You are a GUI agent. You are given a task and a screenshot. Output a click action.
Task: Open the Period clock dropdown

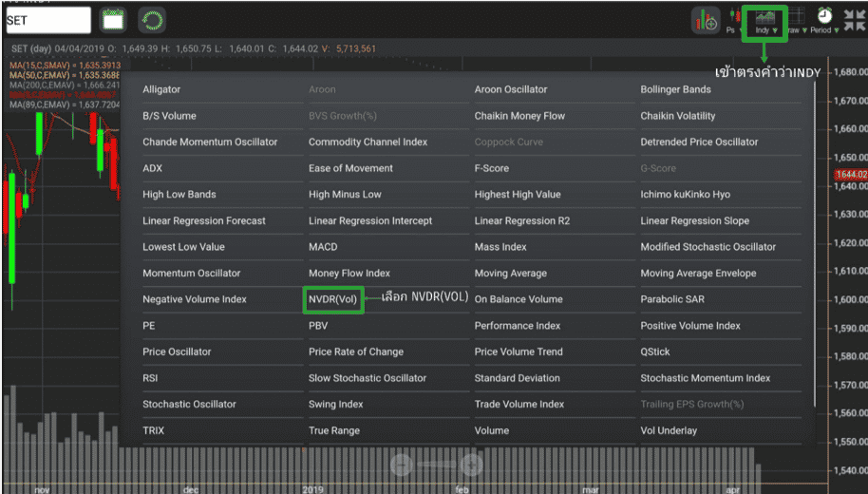click(824, 21)
